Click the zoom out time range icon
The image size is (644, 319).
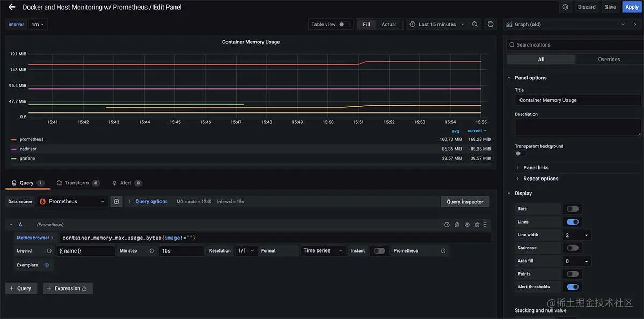click(x=475, y=24)
